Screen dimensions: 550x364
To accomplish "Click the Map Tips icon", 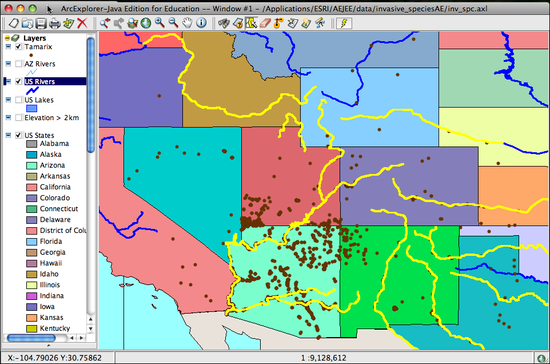I will 306,23.
